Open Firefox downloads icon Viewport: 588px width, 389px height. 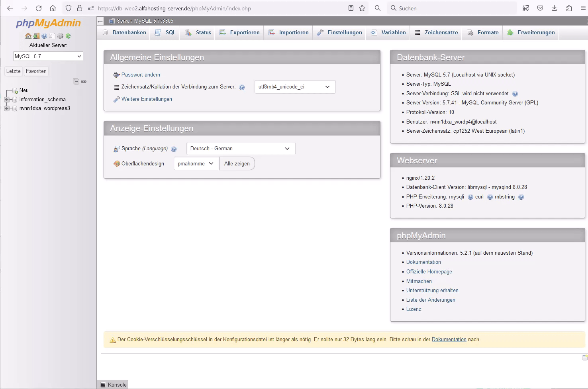554,8
